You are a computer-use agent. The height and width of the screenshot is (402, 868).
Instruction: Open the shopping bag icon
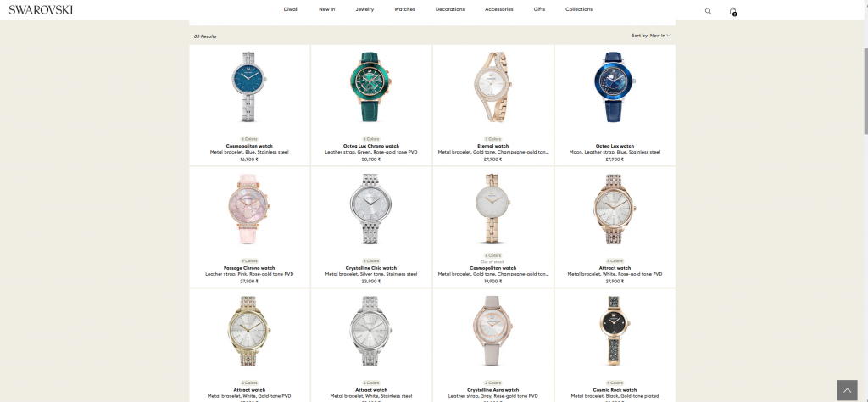click(733, 11)
